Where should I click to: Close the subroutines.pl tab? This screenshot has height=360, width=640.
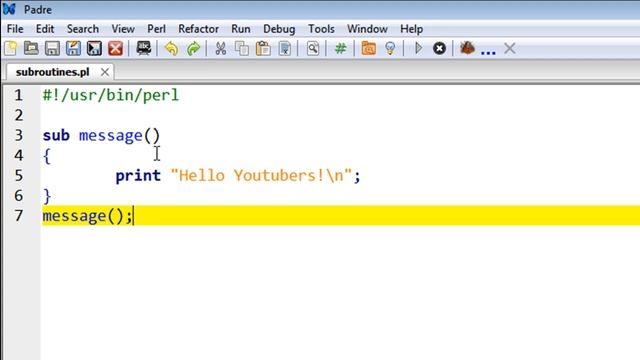tap(105, 72)
